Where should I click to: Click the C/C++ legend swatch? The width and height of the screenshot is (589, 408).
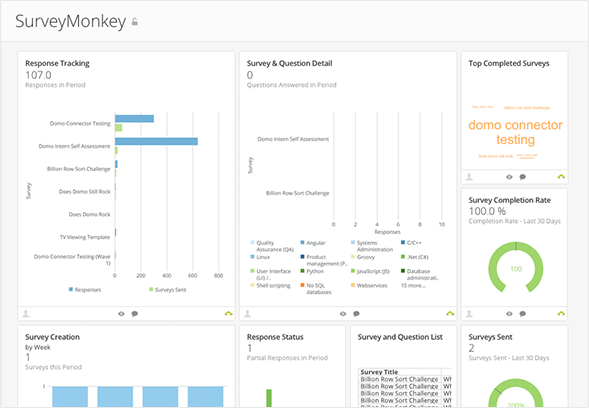pos(403,243)
